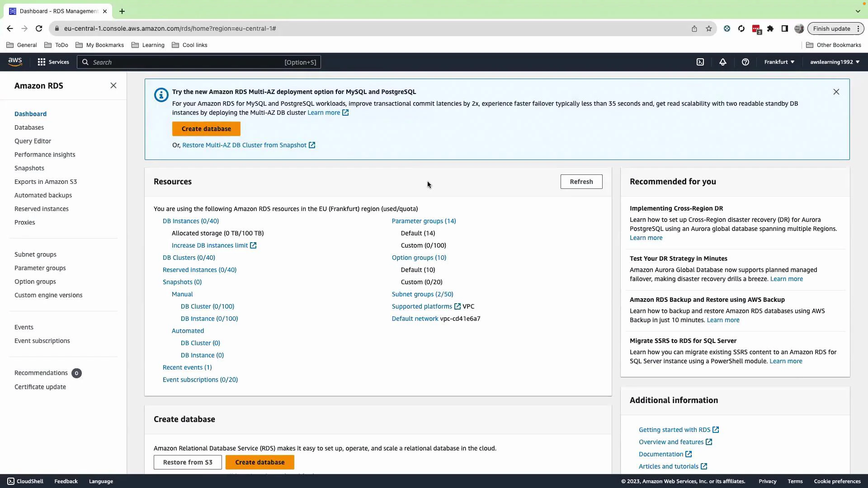Image resolution: width=868 pixels, height=488 pixels.
Task: Open Snapshots from the sidebar
Action: (29, 168)
